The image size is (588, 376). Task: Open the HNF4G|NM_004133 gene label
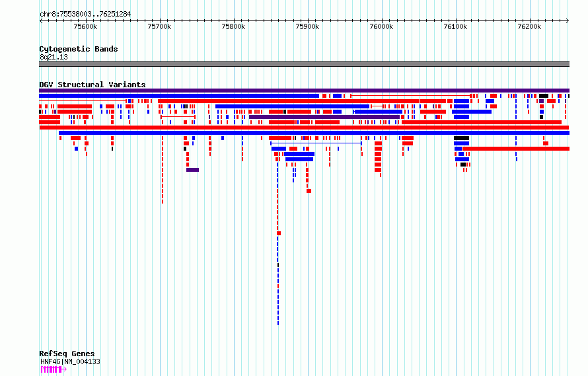coord(71,361)
